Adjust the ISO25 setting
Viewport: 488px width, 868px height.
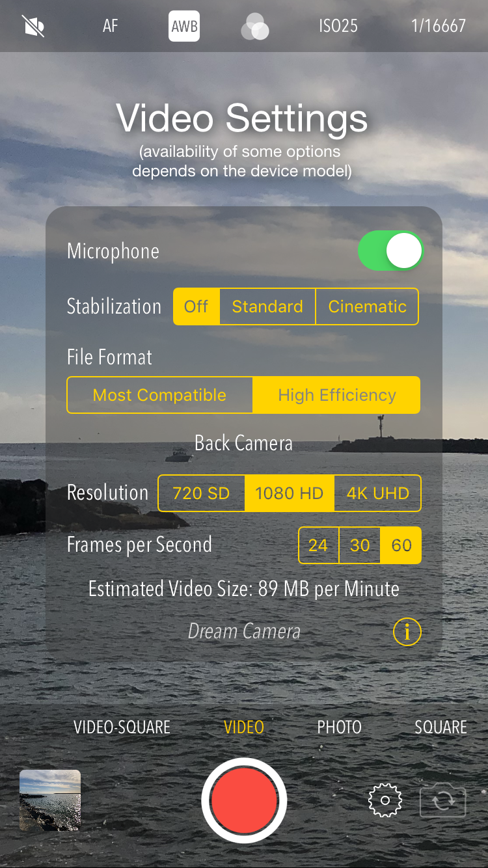click(x=338, y=26)
